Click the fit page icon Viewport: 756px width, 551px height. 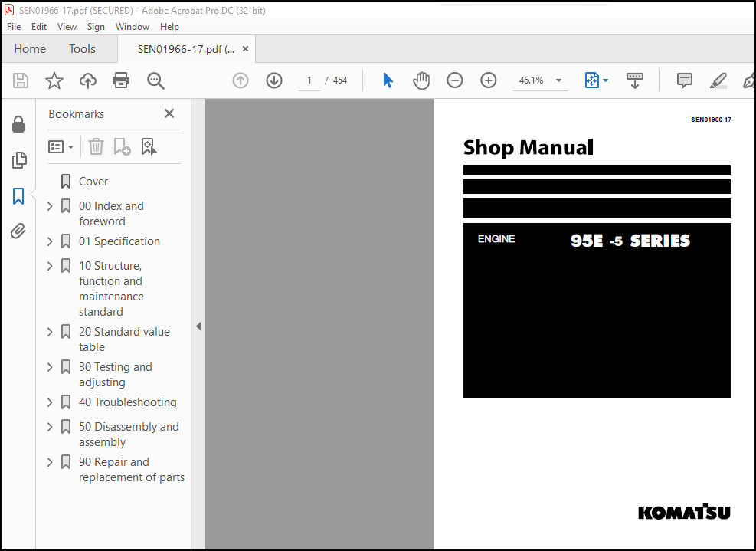(x=591, y=80)
